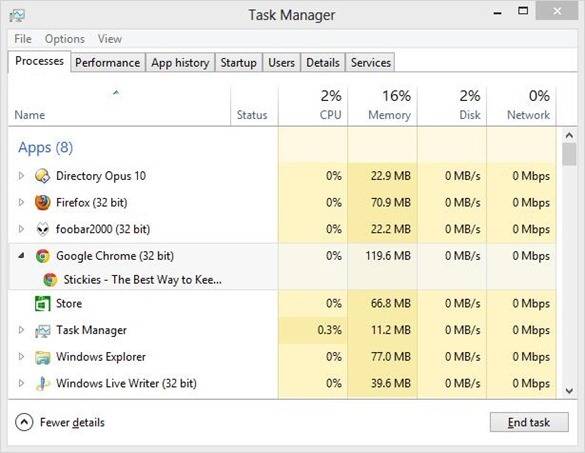Expand the Directory Opus 10 process group

[21, 175]
